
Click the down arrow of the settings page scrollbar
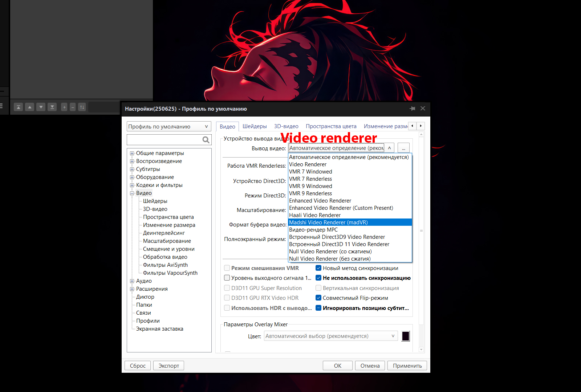(421, 350)
